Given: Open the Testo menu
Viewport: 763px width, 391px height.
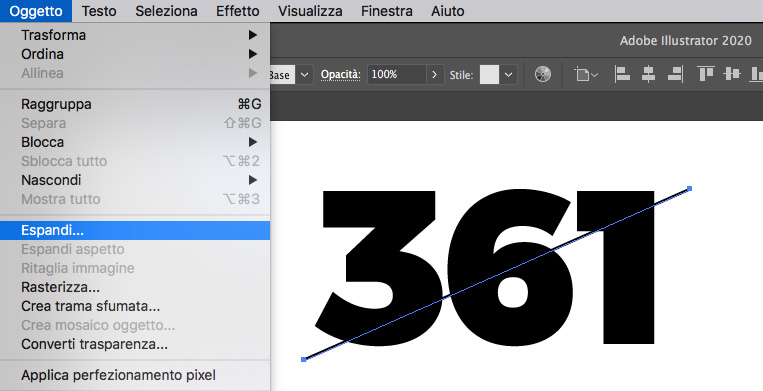Looking at the screenshot, I should coord(99,11).
